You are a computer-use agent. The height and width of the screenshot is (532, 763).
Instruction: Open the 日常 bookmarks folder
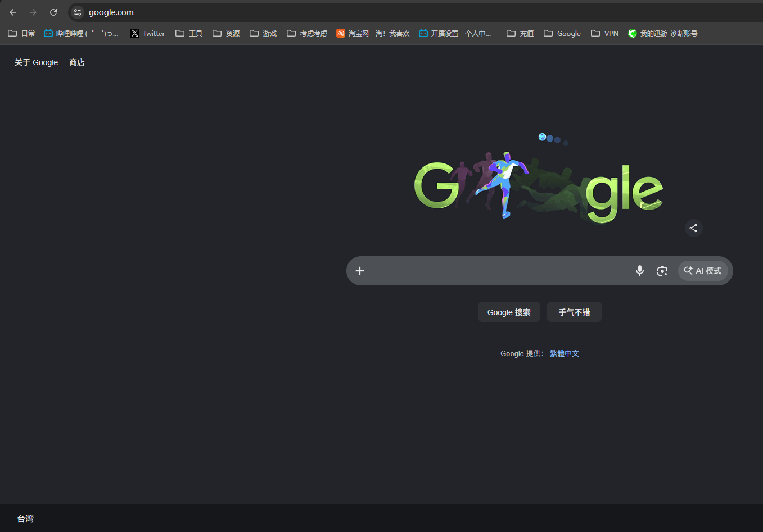21,34
